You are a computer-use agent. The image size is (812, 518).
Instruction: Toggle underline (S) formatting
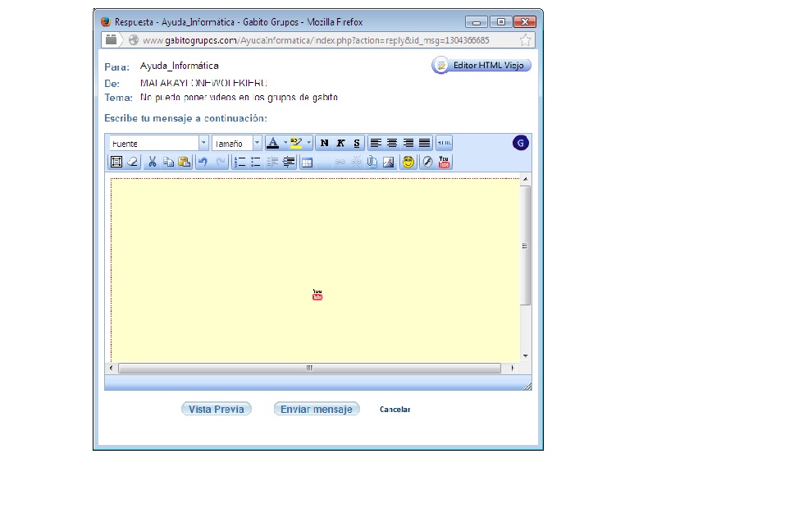click(357, 143)
